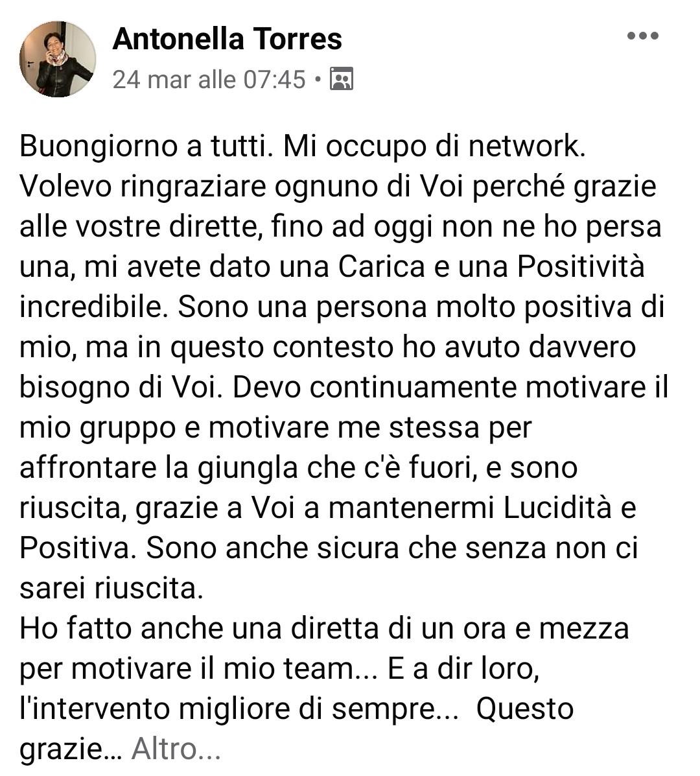The width and height of the screenshot is (700, 776).
Task: Tap the line starting 'Ho fatto anche una diretta'
Action: click(x=324, y=629)
